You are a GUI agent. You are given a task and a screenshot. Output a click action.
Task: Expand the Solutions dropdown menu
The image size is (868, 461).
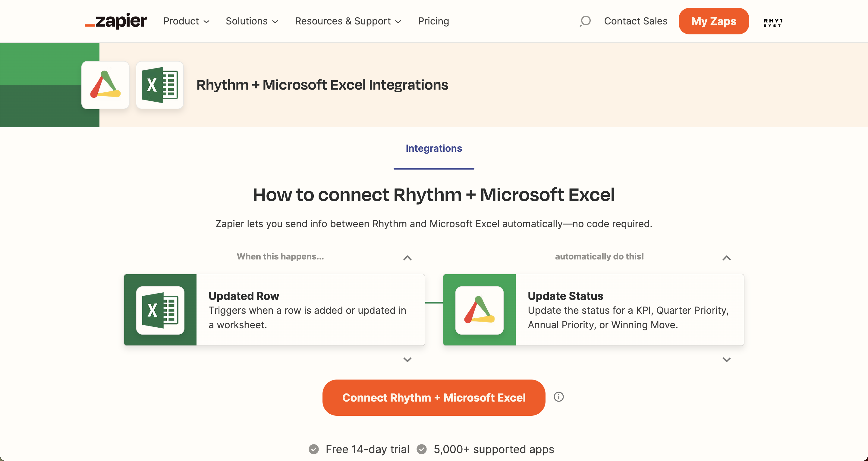[x=252, y=21]
